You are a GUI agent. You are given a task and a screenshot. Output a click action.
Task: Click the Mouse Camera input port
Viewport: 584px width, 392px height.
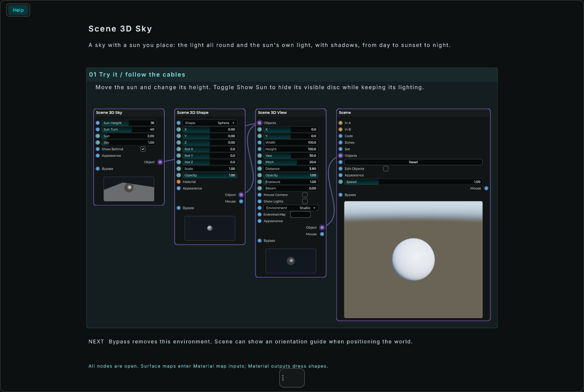[260, 195]
